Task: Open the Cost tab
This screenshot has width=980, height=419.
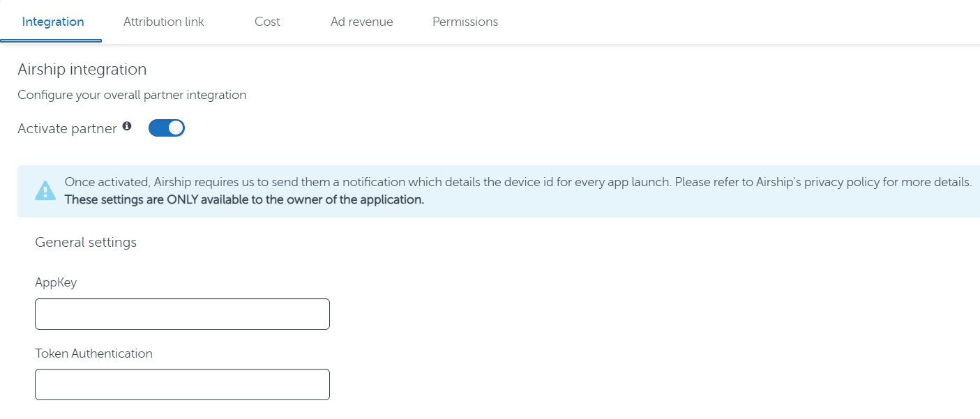Action: (267, 22)
